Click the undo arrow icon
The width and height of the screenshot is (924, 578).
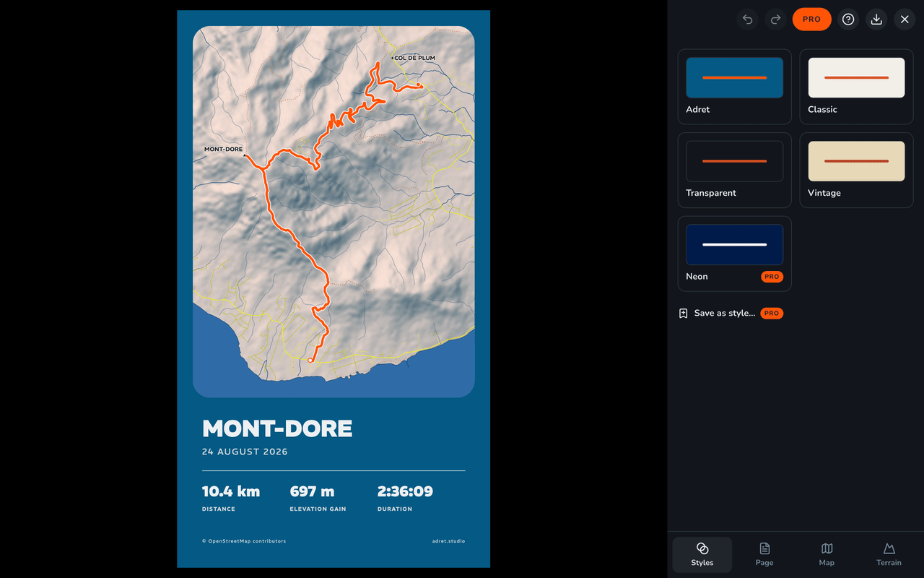coord(748,20)
